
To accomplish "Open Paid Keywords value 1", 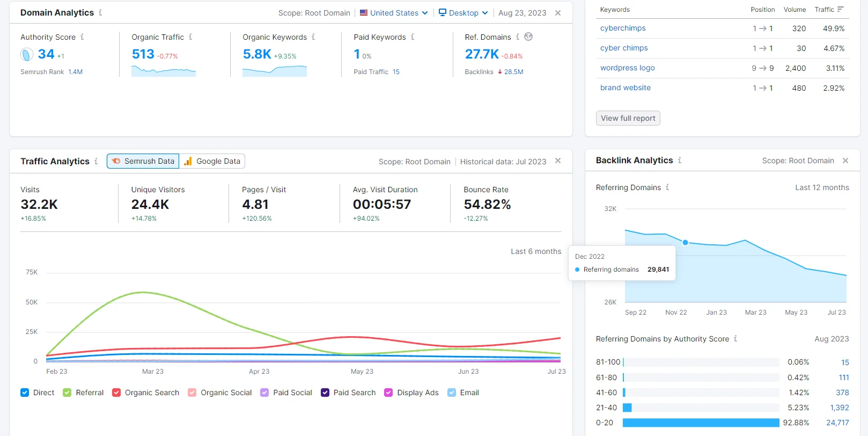I will coord(357,54).
